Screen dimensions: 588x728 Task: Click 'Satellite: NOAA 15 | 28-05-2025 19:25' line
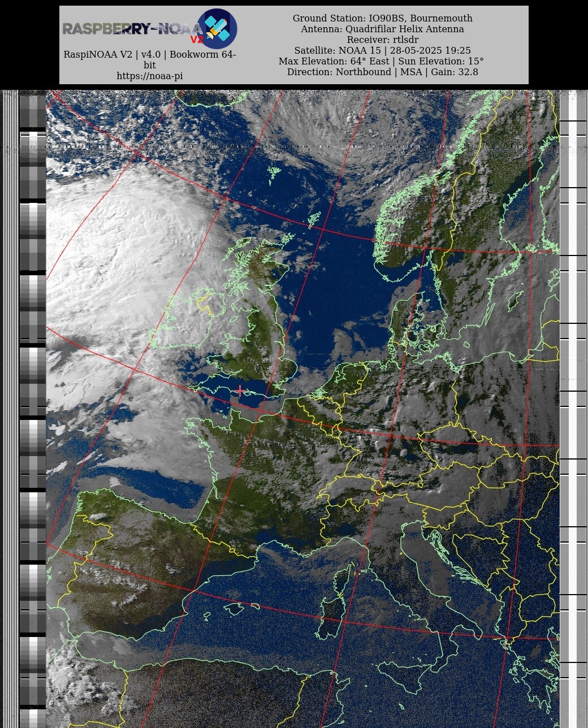tap(382, 50)
